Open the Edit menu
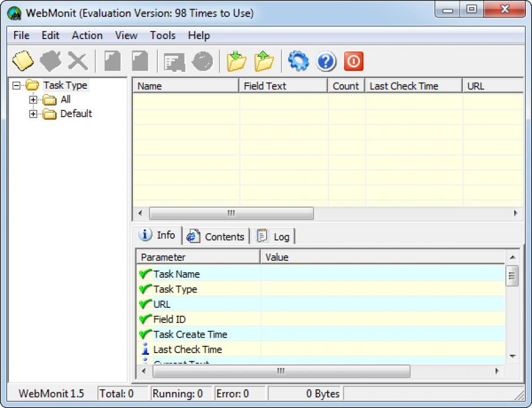 (x=50, y=35)
